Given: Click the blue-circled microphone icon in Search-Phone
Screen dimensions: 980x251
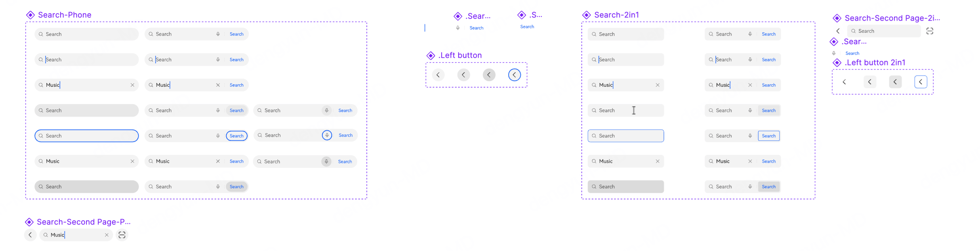Looking at the screenshot, I should pyautogui.click(x=327, y=135).
